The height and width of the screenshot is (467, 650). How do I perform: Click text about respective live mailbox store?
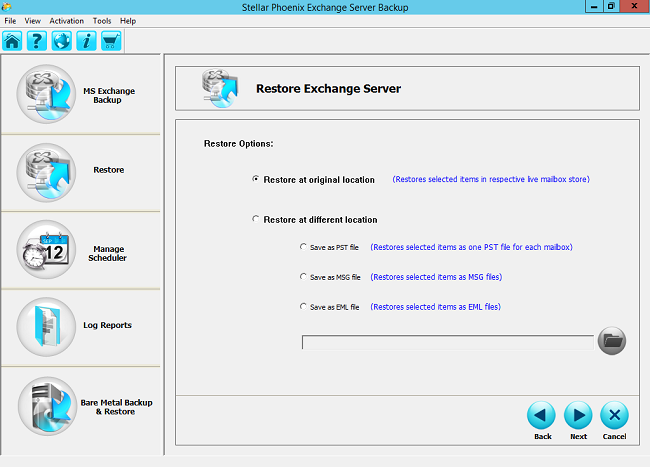point(491,179)
